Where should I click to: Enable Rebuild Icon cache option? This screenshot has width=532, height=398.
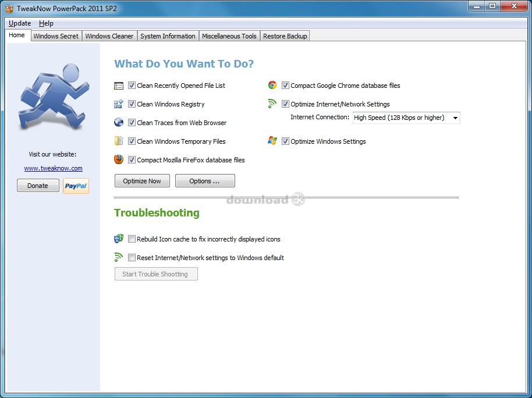tap(132, 239)
